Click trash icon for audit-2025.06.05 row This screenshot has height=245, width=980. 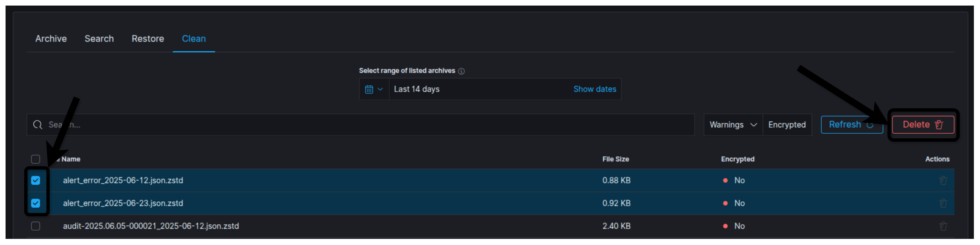(943, 226)
